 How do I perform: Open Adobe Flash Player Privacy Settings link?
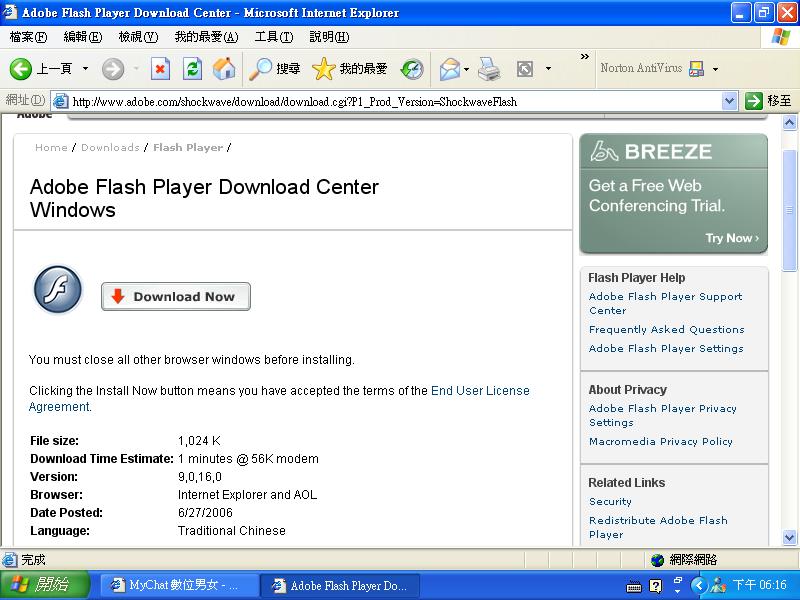click(x=662, y=415)
